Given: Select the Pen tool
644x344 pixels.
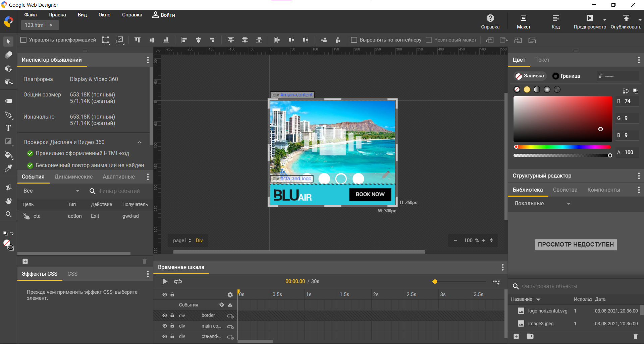Looking at the screenshot, I should click(8, 115).
